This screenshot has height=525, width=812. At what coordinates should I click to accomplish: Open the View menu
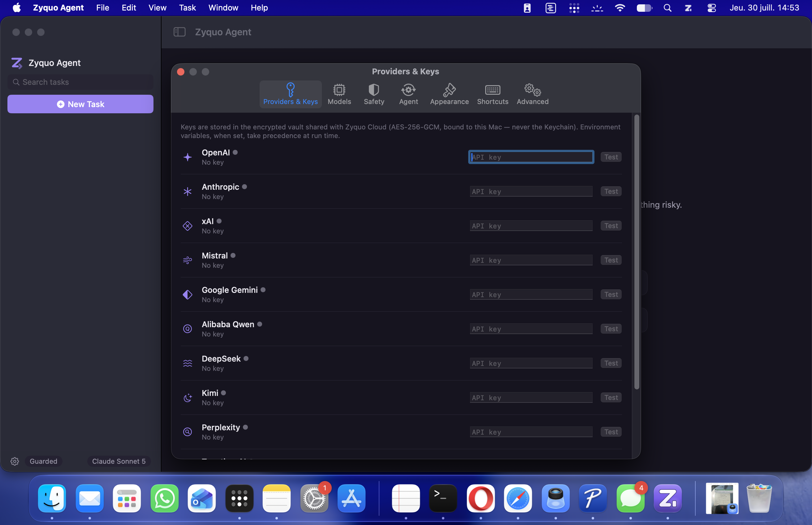coord(158,7)
